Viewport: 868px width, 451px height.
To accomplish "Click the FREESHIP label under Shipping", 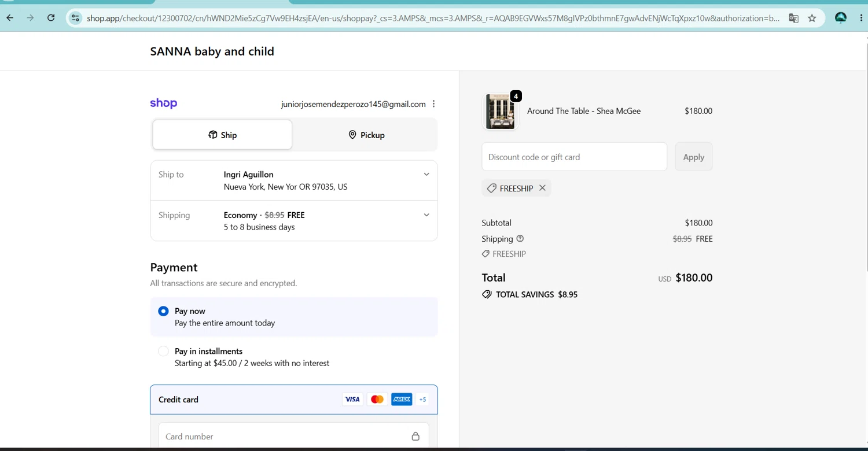I will click(509, 254).
